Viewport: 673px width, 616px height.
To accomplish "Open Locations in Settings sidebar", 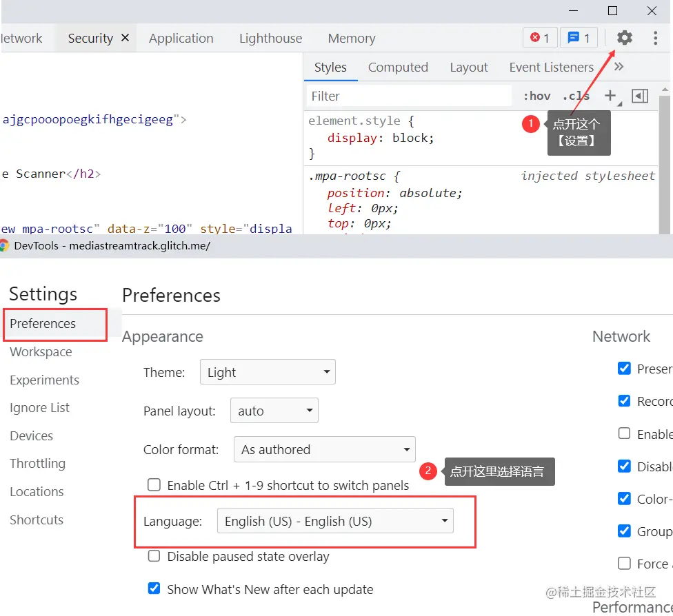I will coord(37,491).
